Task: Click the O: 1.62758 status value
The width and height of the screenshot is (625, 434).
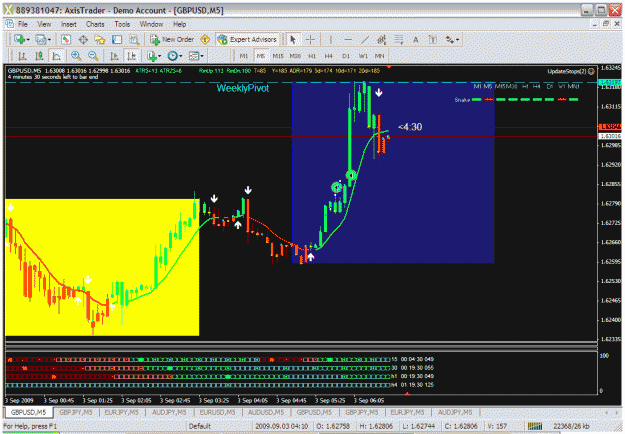Action: point(333,426)
